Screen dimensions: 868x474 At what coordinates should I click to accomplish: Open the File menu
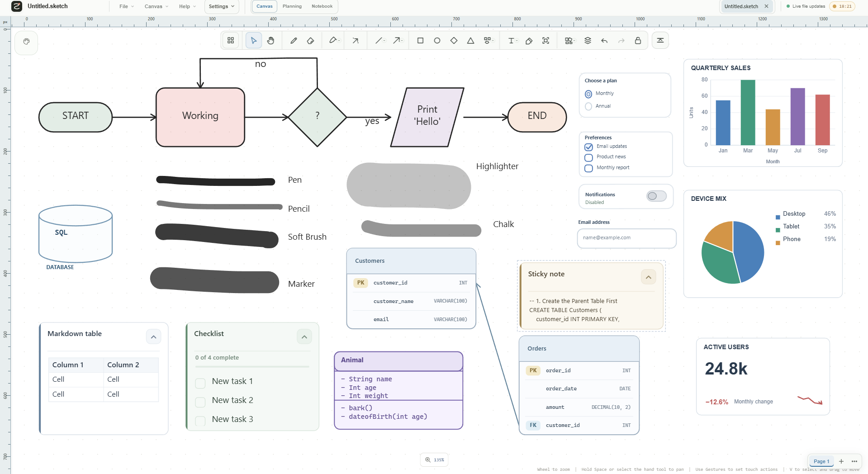pos(126,6)
